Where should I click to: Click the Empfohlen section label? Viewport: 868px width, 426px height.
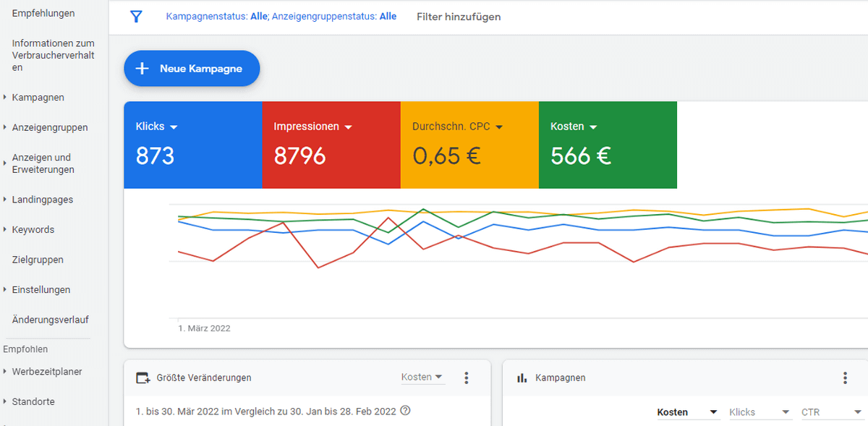point(25,349)
